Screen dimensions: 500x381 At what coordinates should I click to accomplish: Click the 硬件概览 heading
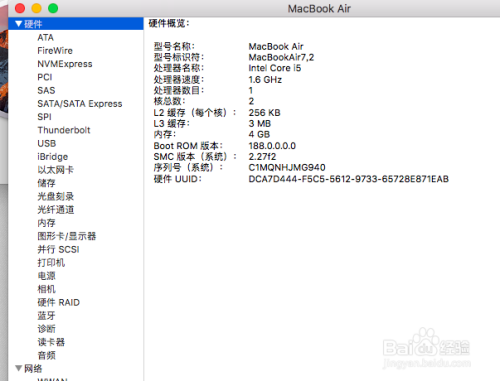coord(169,23)
